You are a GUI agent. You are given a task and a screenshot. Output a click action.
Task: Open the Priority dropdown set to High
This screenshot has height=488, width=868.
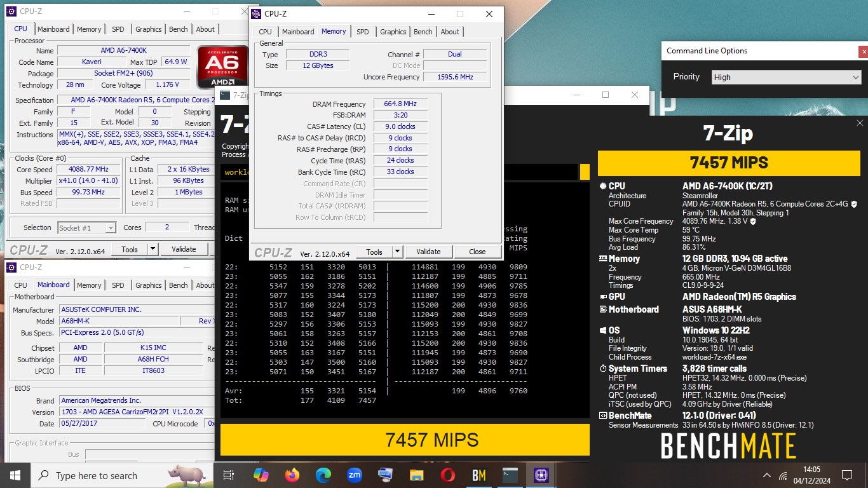786,77
